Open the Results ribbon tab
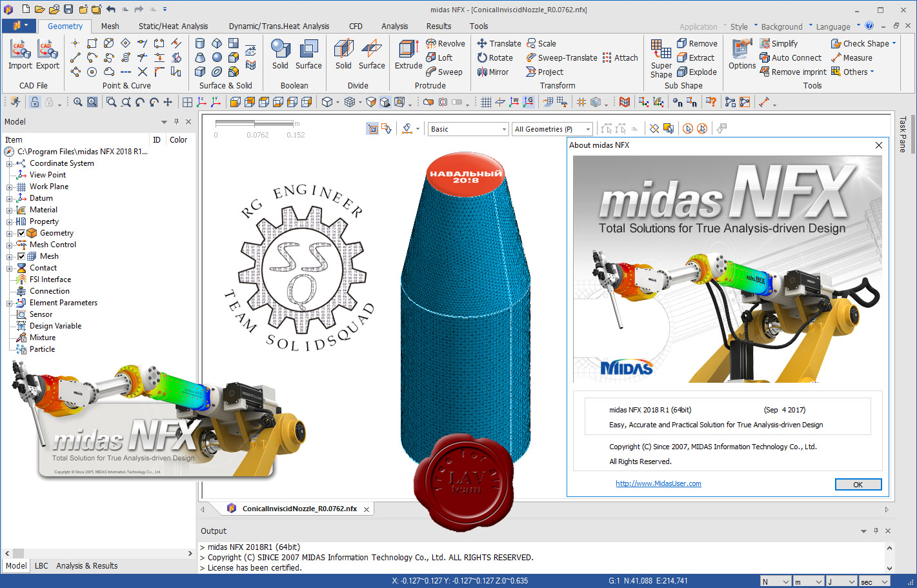The width and height of the screenshot is (917, 588). pyautogui.click(x=438, y=26)
